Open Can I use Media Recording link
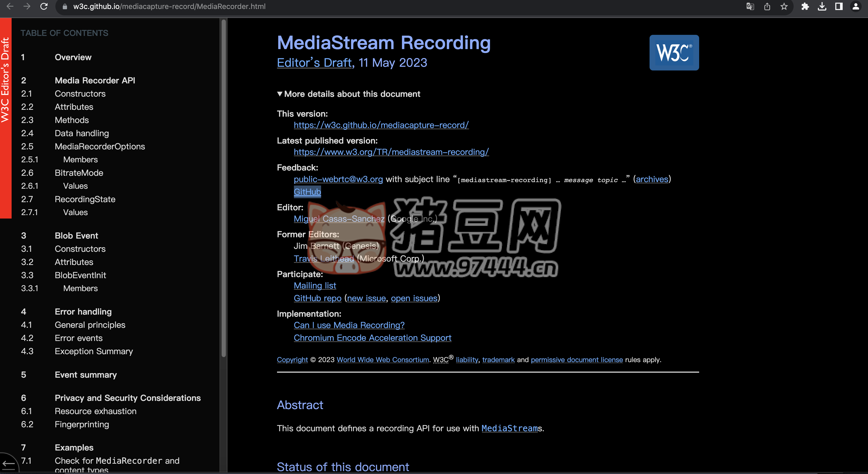 349,325
